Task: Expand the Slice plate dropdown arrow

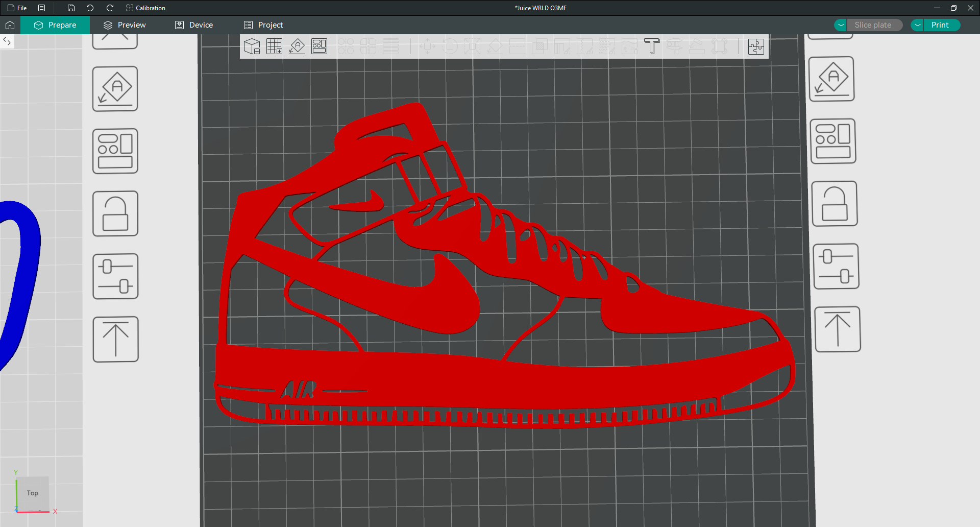Action: 841,25
